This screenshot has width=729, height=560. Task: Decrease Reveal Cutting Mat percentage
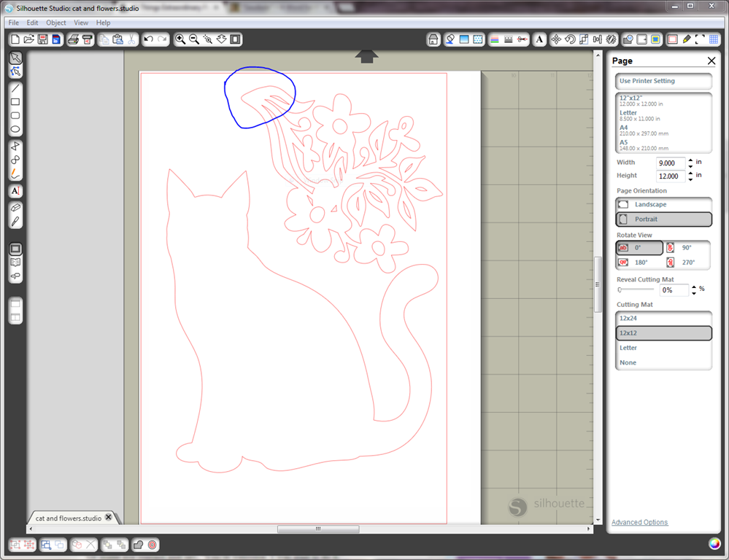[694, 293]
